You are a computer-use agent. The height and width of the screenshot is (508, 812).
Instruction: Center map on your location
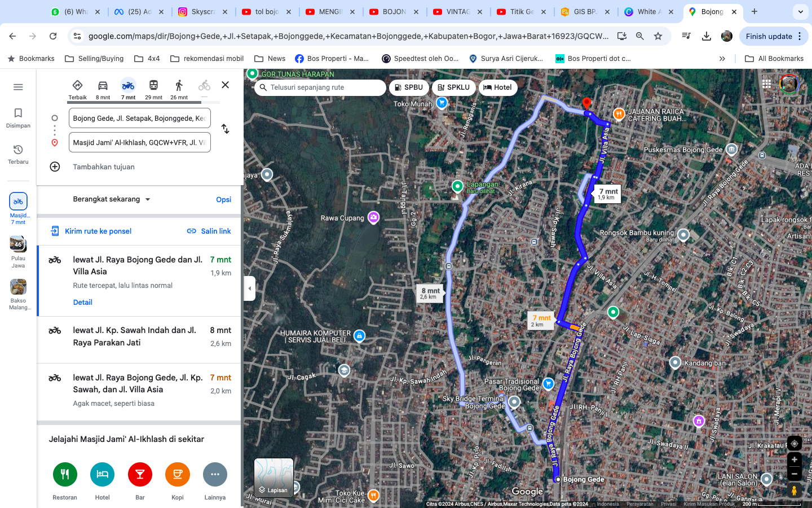coord(794,443)
